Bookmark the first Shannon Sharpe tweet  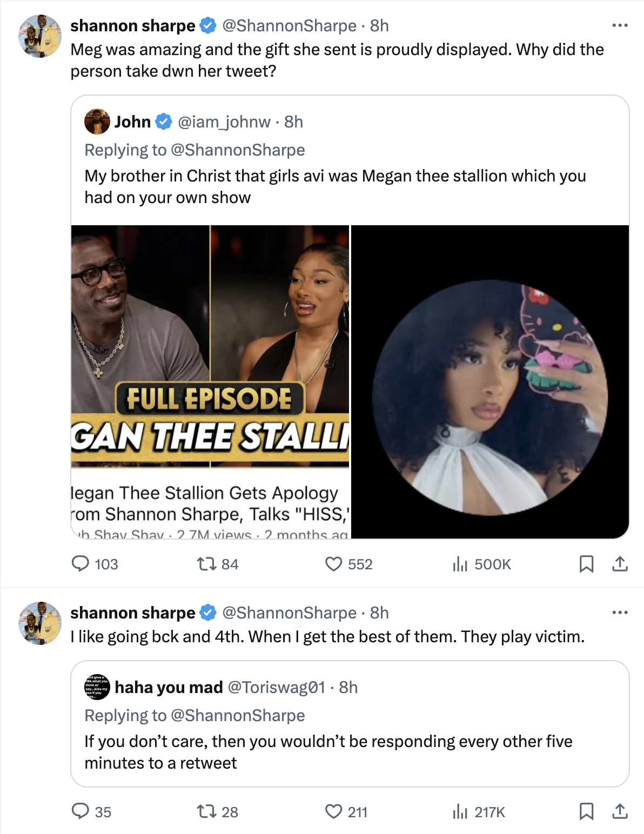click(x=586, y=564)
